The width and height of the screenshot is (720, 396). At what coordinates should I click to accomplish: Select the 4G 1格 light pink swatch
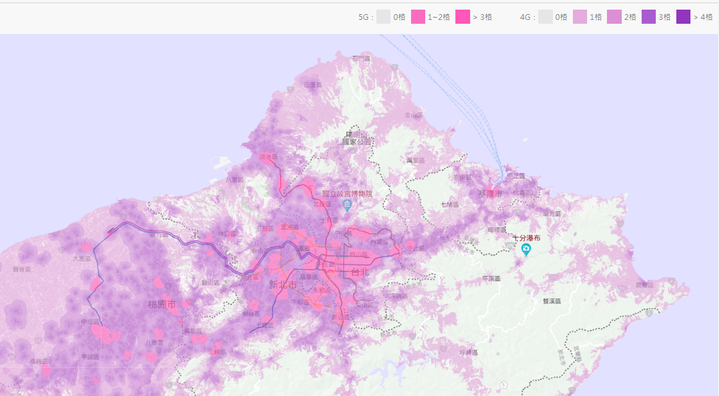[580, 17]
